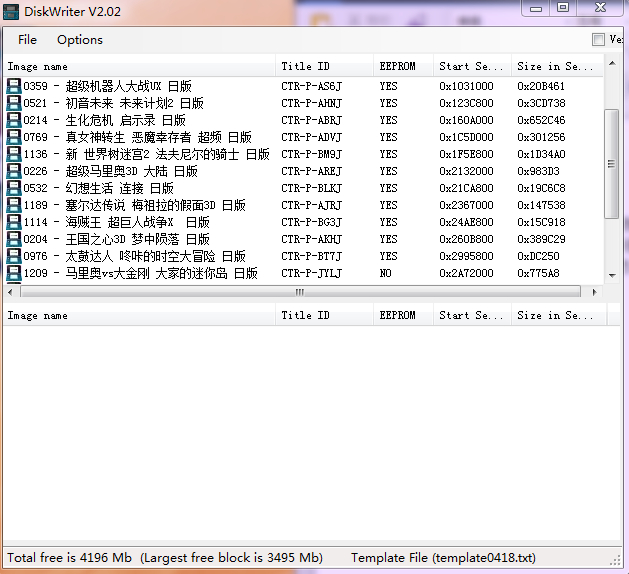Click the vertical scrollbar down arrow
Viewport: 629px width, 574px height.
[x=612, y=275]
